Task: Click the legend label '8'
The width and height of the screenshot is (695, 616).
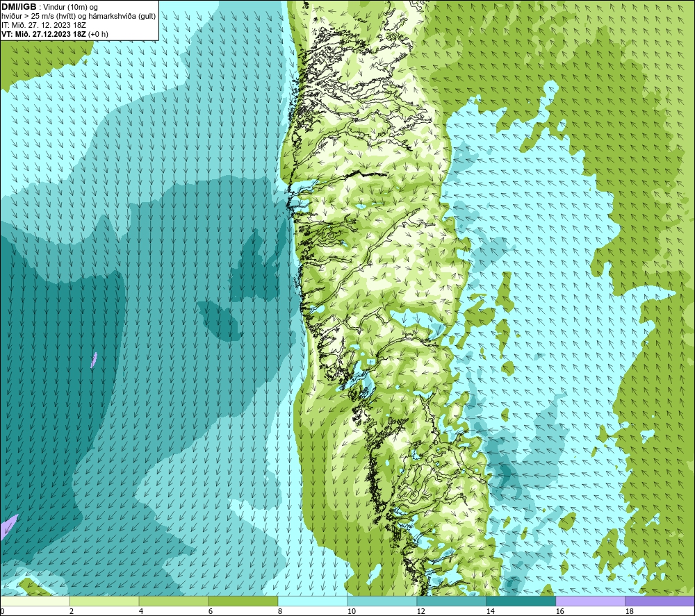Action: [280, 611]
